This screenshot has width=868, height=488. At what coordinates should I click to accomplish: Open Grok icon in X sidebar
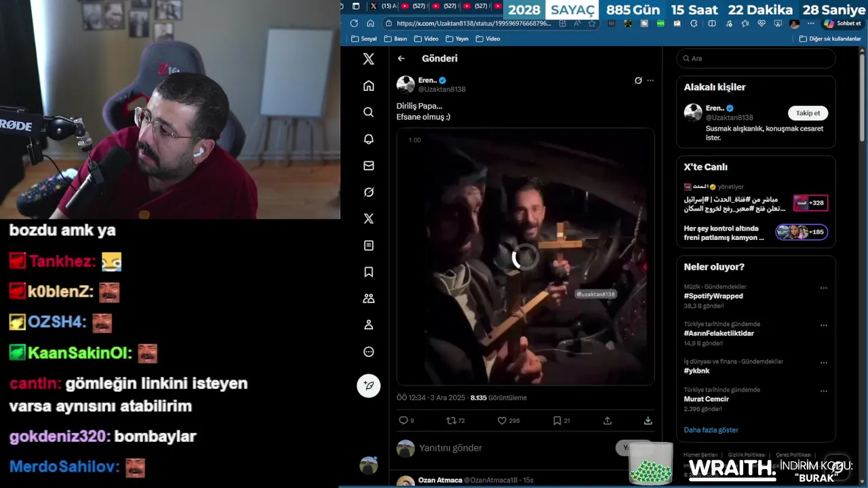pos(368,192)
